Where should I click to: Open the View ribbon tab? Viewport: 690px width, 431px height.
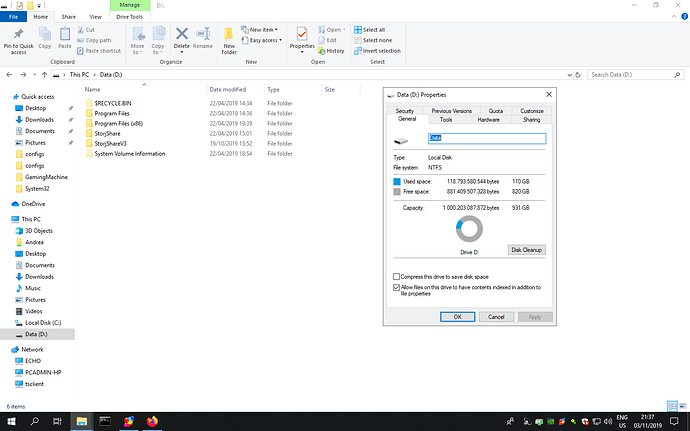click(x=94, y=17)
